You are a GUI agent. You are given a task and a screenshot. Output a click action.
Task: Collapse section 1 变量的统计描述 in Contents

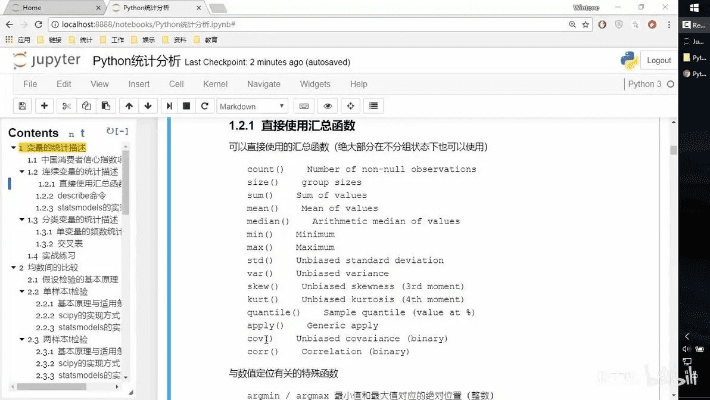point(14,148)
